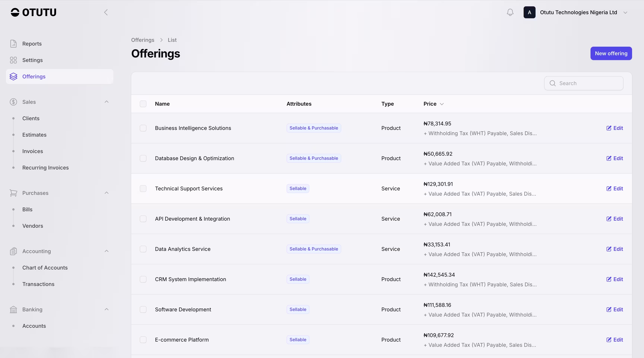
Task: Click the Settings grid icon in sidebar
Action: point(13,60)
